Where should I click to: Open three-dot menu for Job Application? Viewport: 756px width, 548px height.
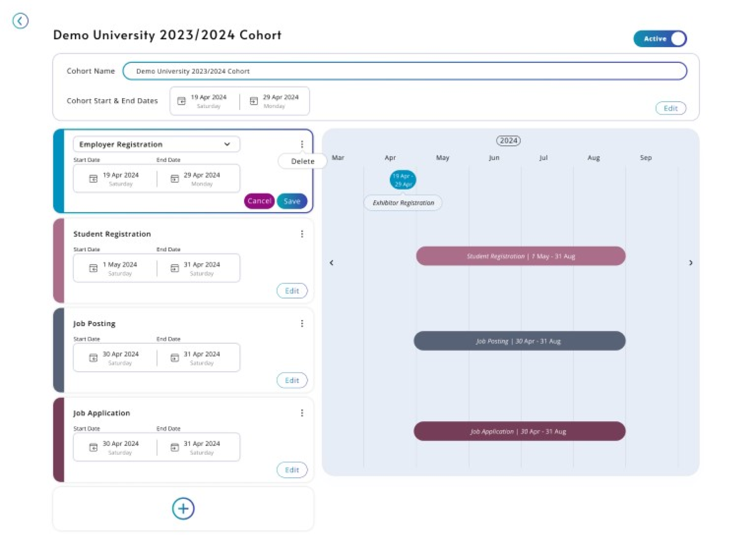[x=302, y=413]
